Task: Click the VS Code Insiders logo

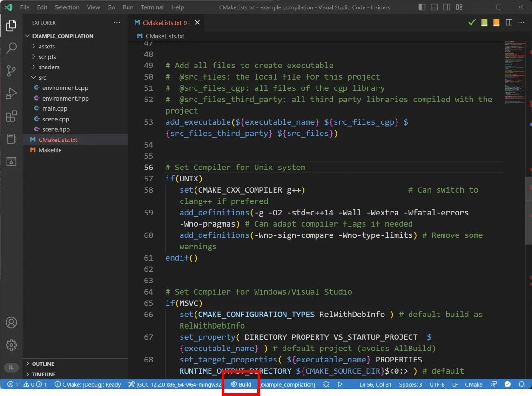Action: tap(8, 7)
